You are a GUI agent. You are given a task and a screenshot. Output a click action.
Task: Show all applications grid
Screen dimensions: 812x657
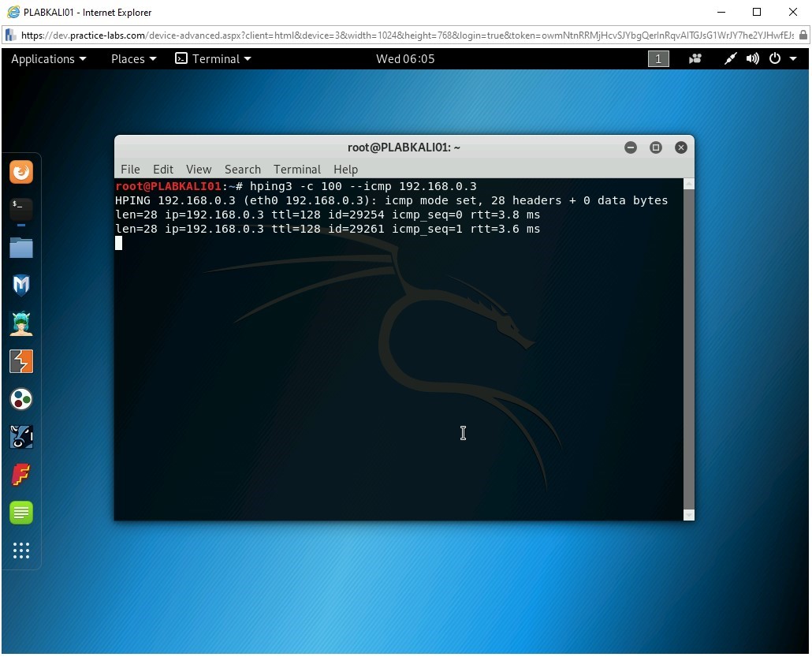(21, 551)
